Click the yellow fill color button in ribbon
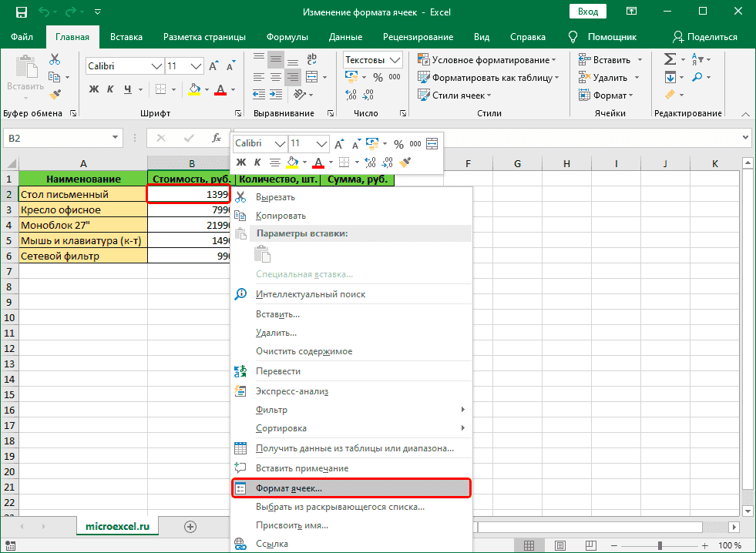The image size is (756, 553). pos(194,89)
